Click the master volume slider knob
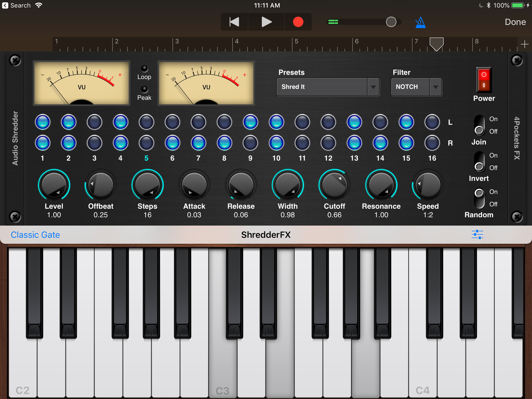The image size is (532, 399). pos(391,22)
